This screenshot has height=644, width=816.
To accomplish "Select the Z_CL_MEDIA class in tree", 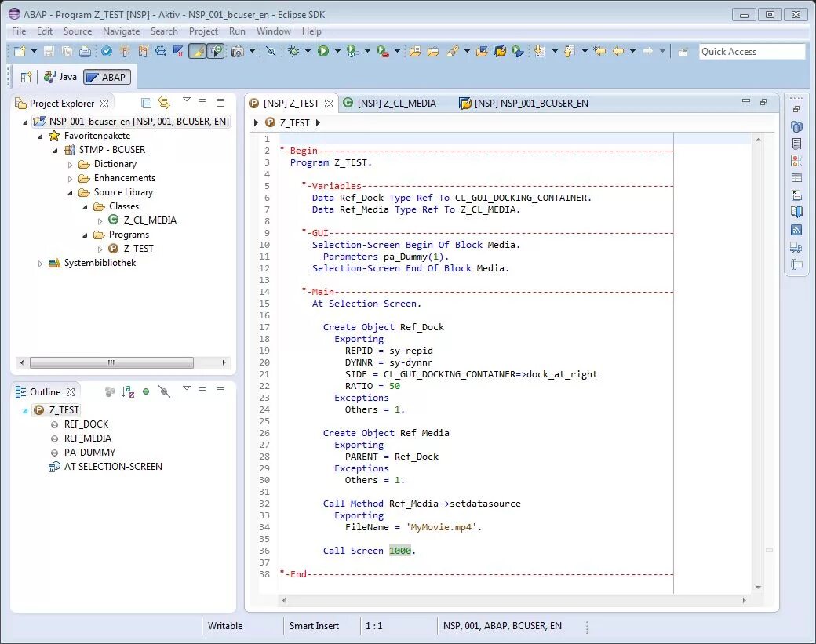I will (x=150, y=220).
